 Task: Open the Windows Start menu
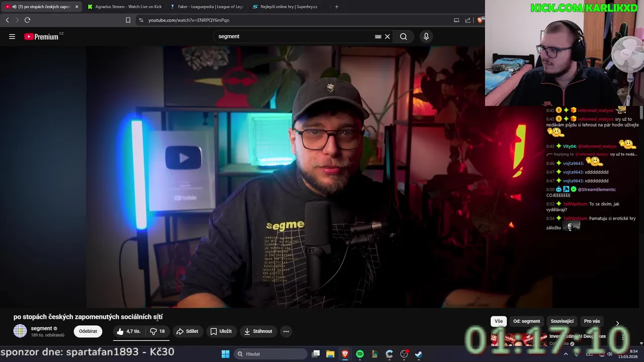coord(225,354)
